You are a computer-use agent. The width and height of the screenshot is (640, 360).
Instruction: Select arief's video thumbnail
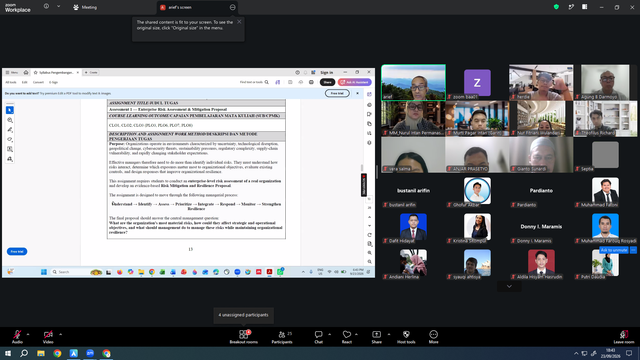pos(413,82)
